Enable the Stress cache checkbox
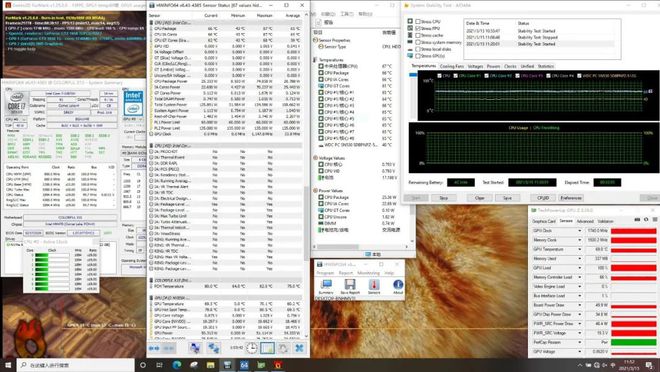 coord(418,35)
